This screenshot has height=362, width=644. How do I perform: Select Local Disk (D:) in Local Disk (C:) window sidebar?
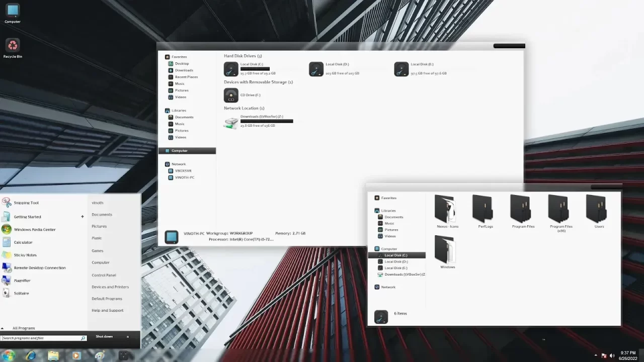(x=392, y=261)
